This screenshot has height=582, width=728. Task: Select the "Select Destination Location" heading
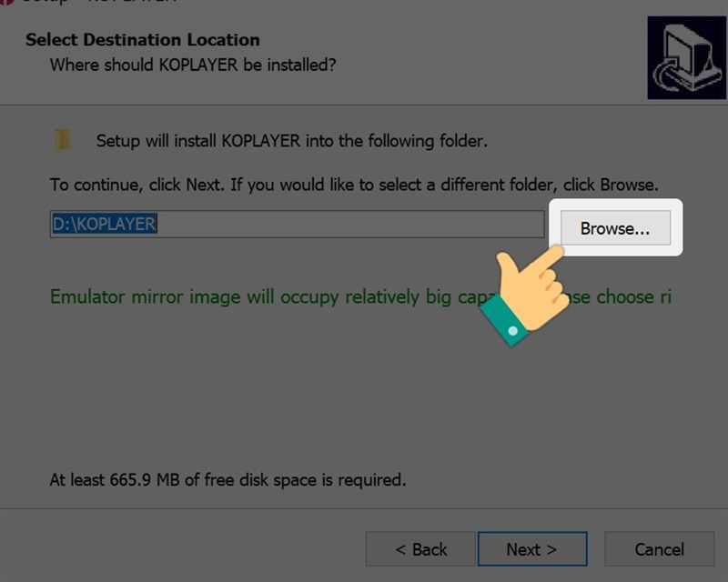[143, 40]
